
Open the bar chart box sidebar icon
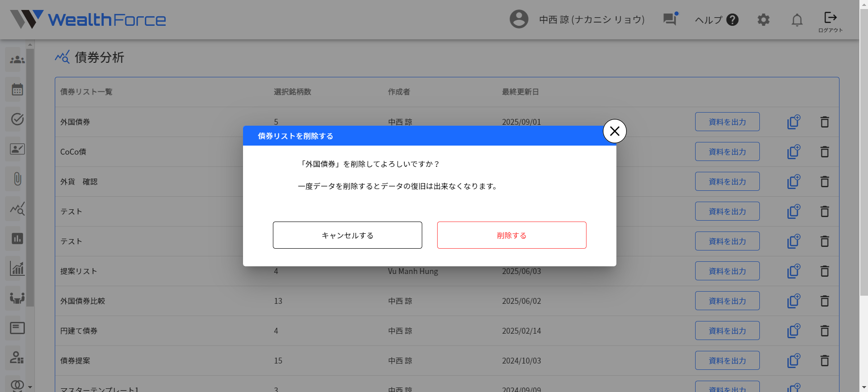tap(17, 239)
